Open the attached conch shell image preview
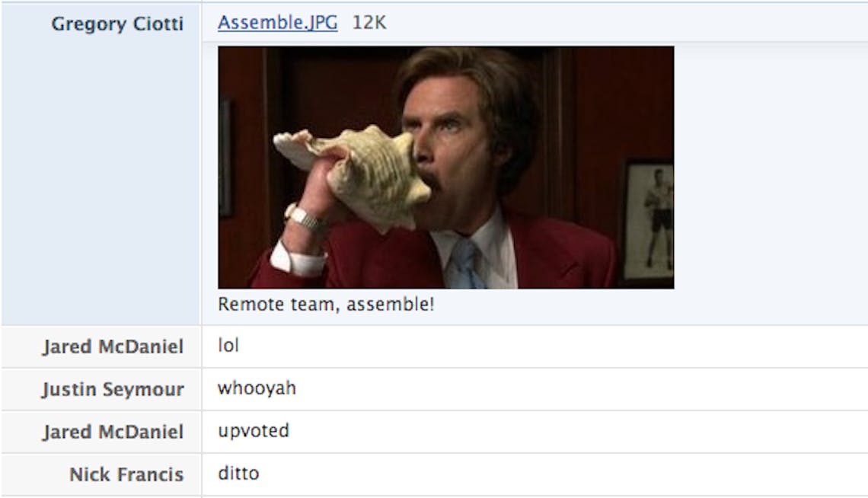The width and height of the screenshot is (868, 498). tap(446, 167)
